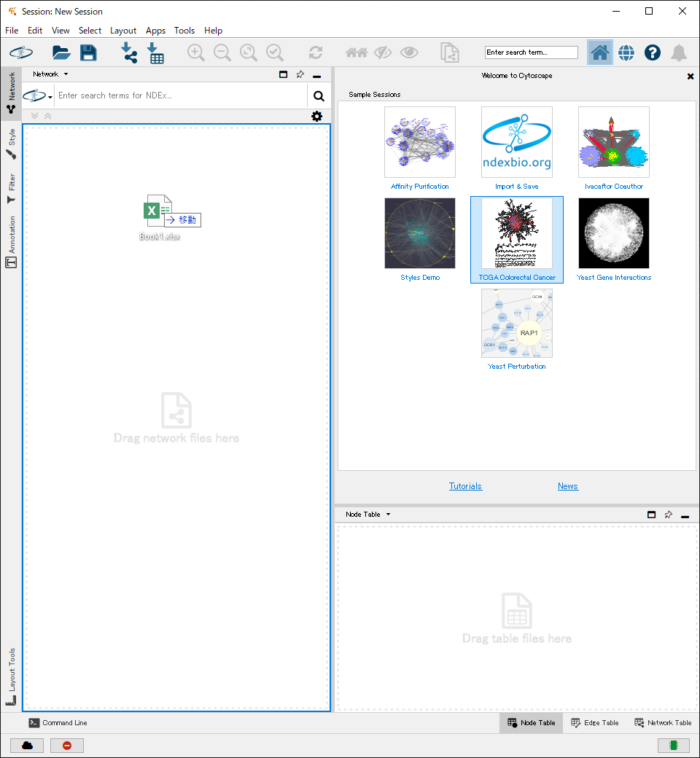
Task: Open the Tutorials link
Action: pyautogui.click(x=465, y=486)
